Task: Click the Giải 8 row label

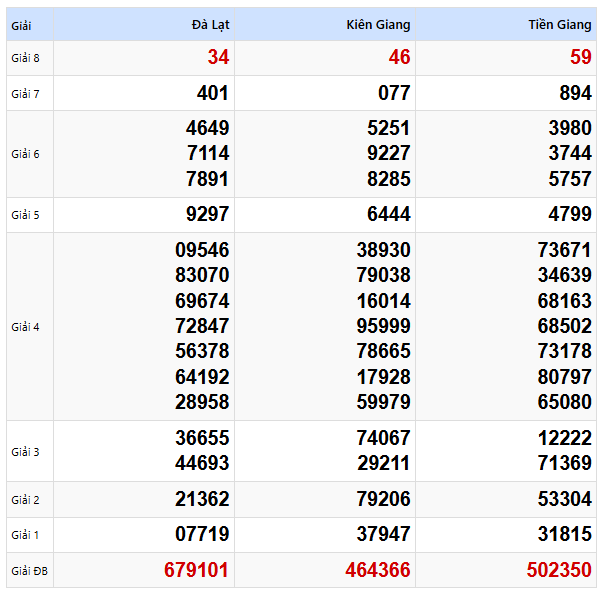Action: pyautogui.click(x=25, y=58)
